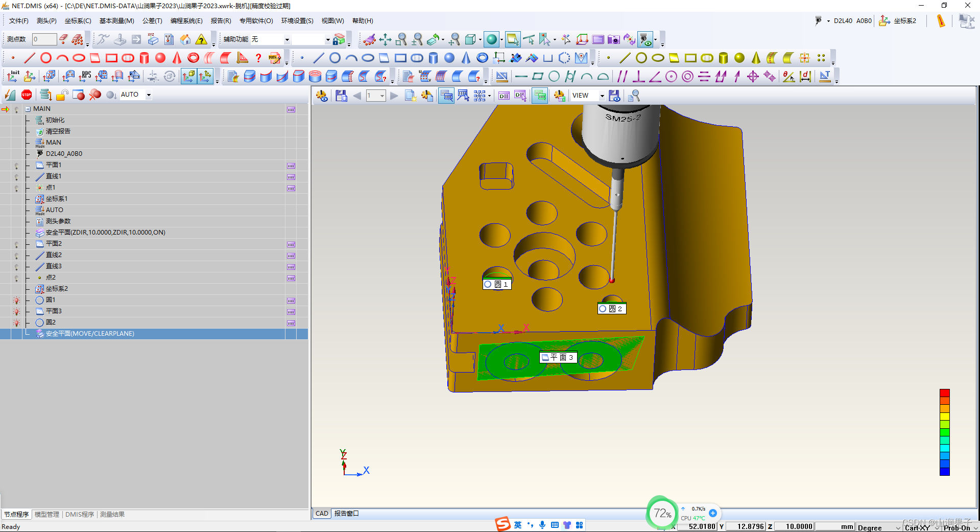Open the probe selection dropdown arrow
980x532 pixels.
828,21
